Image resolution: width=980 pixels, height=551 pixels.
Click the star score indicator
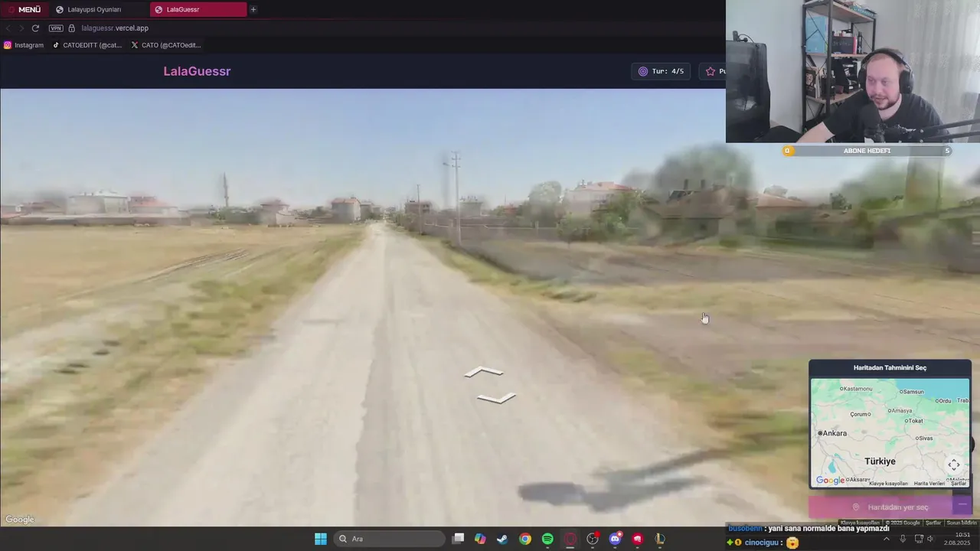tap(714, 71)
